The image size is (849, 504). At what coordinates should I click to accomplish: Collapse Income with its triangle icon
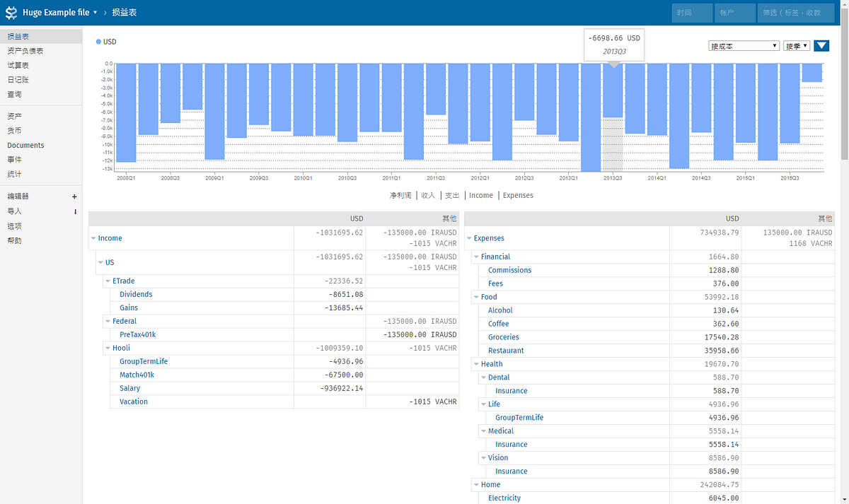point(93,239)
